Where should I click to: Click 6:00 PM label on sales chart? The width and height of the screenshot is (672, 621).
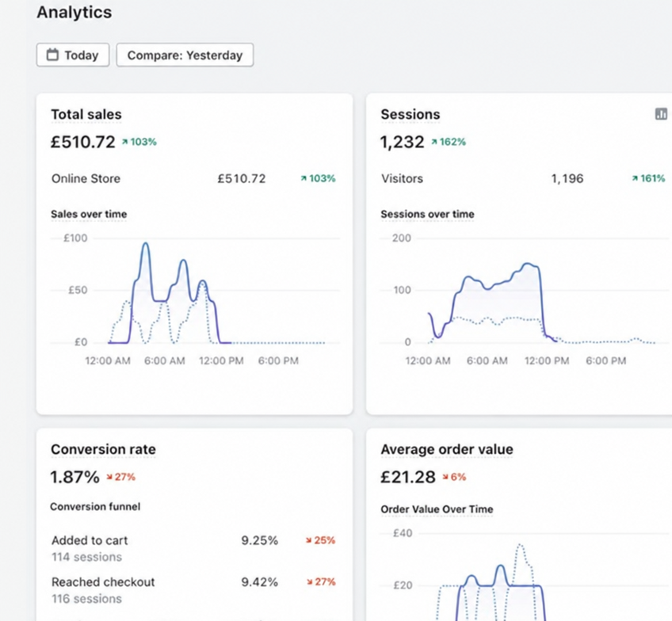pos(278,360)
